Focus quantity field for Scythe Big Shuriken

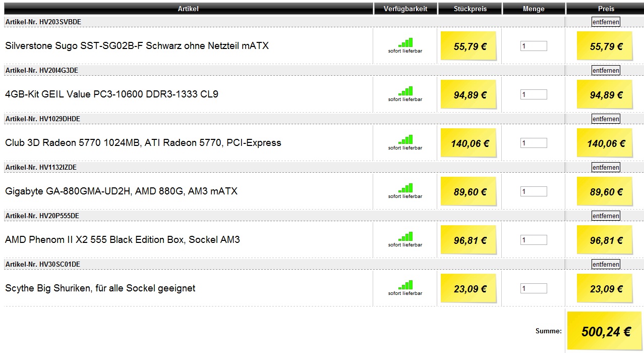pyautogui.click(x=534, y=288)
